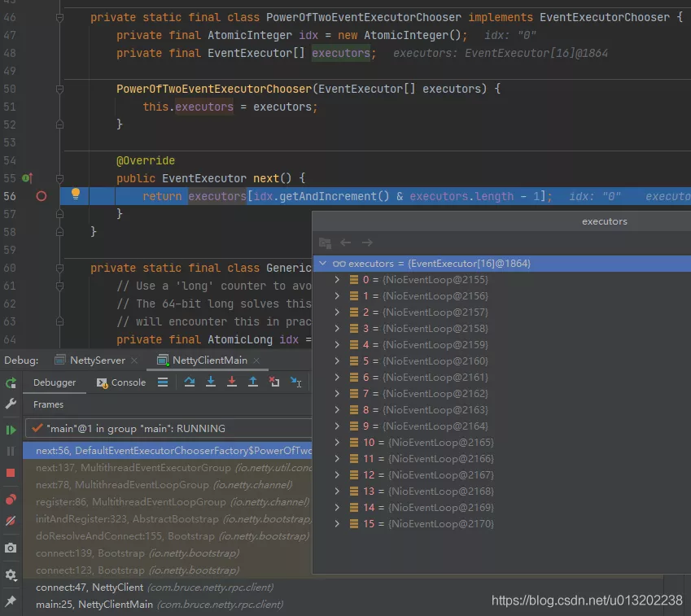Click the Step Over icon

click(190, 382)
